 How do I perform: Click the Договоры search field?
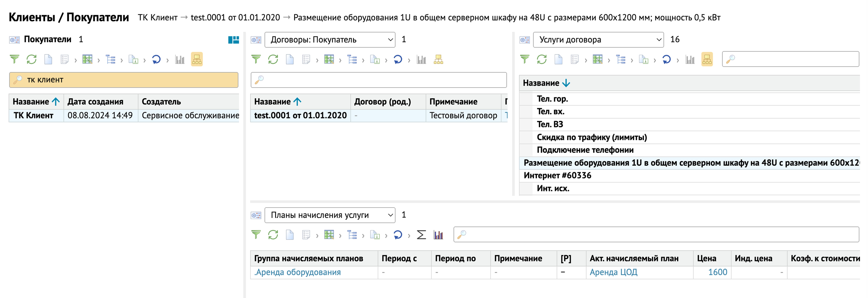379,80
